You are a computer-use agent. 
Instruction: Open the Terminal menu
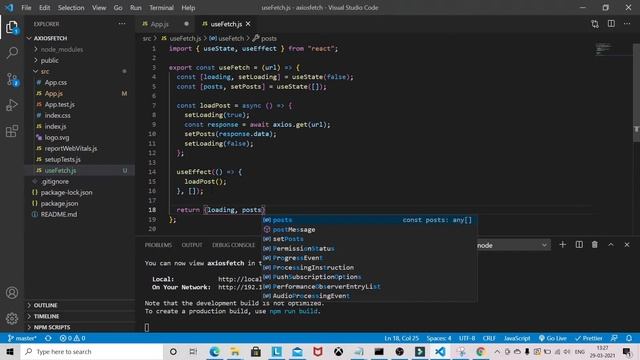click(161, 7)
